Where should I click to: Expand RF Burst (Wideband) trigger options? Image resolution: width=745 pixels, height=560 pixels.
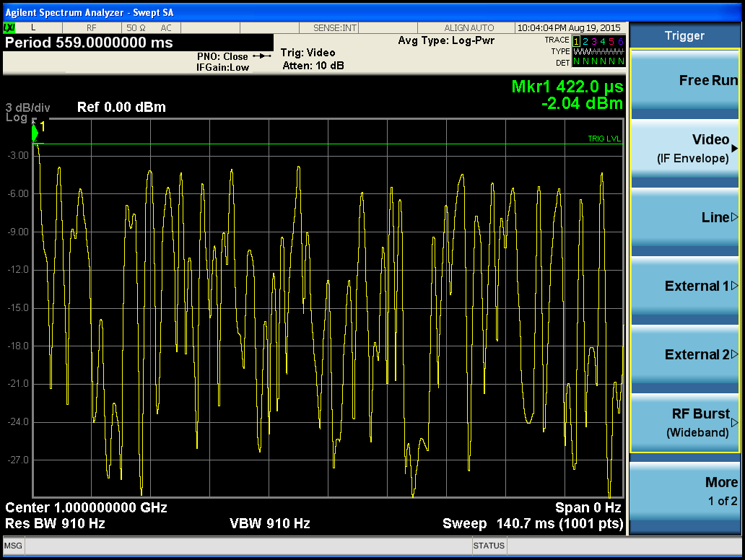[684, 423]
